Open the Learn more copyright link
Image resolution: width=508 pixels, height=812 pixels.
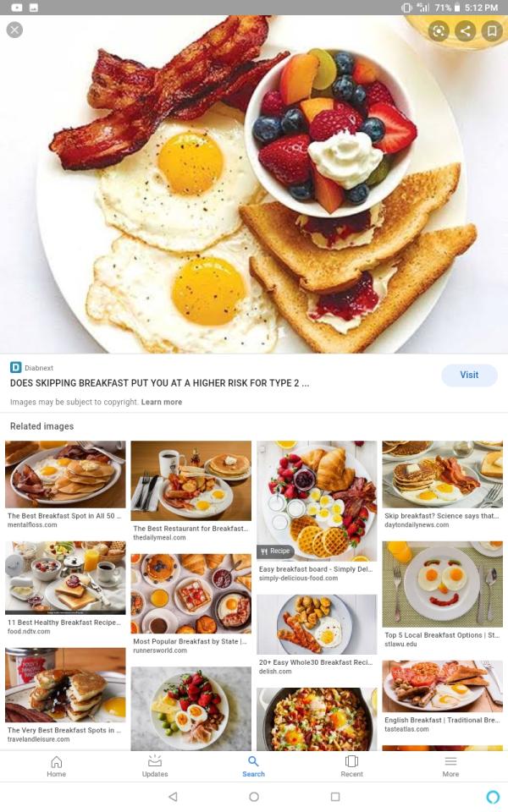click(x=162, y=402)
